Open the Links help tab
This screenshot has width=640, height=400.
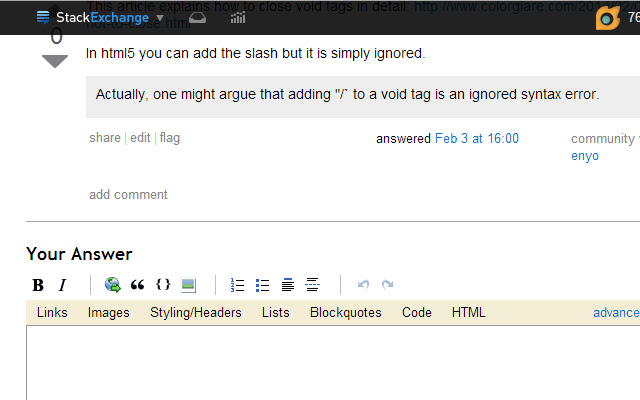click(x=52, y=312)
